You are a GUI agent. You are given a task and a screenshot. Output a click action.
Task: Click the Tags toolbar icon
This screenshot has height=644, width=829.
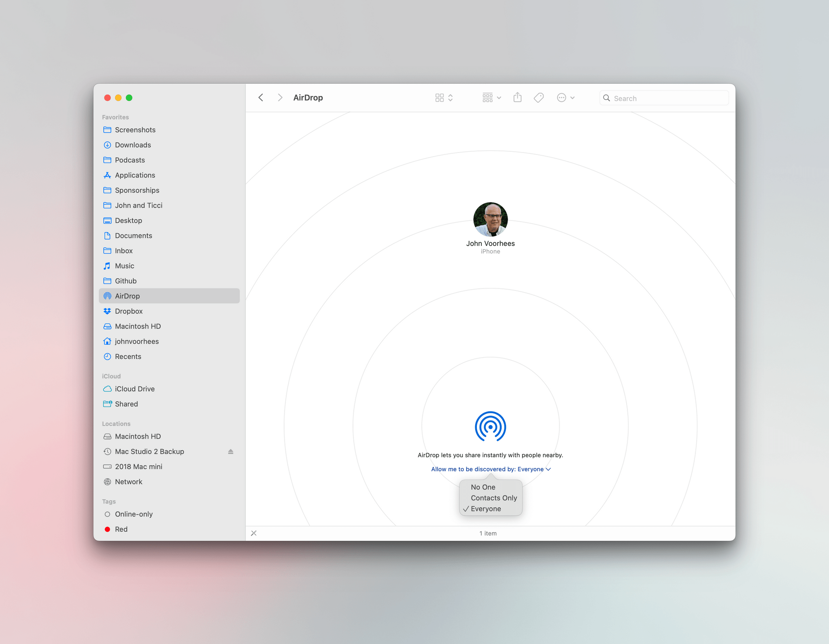(x=539, y=97)
